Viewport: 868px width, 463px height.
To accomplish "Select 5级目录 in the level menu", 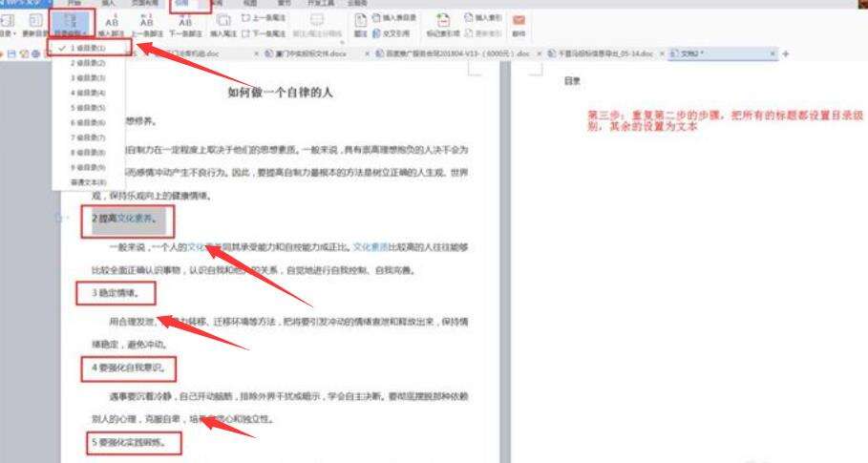I will tap(89, 108).
